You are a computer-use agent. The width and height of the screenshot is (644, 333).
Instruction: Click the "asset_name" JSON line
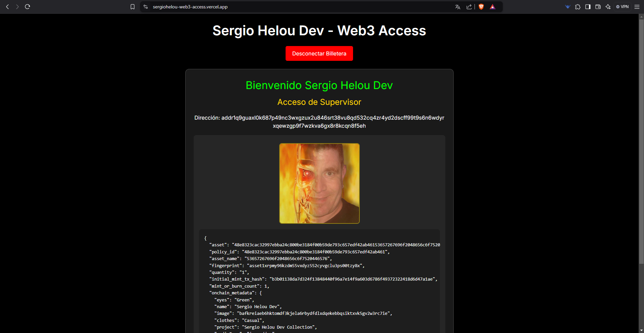click(x=270, y=258)
